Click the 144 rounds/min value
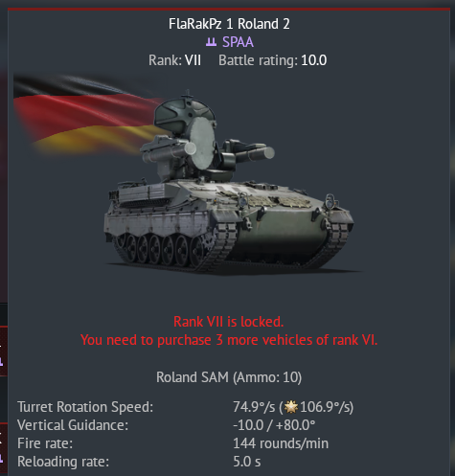 pyautogui.click(x=281, y=443)
